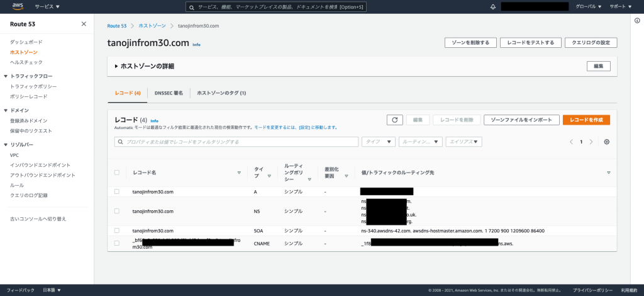644x296 pixels.
Task: Open the サポート dropdown menu
Action: point(621,6)
